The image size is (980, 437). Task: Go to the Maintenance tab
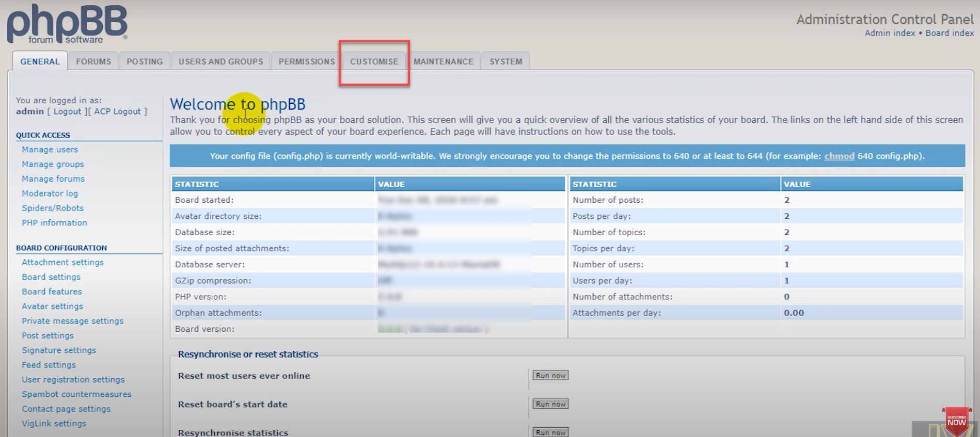[443, 61]
